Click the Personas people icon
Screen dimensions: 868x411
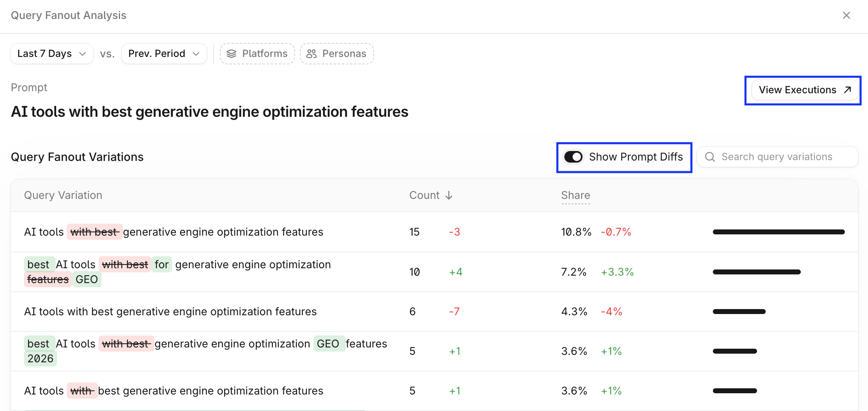(x=311, y=54)
